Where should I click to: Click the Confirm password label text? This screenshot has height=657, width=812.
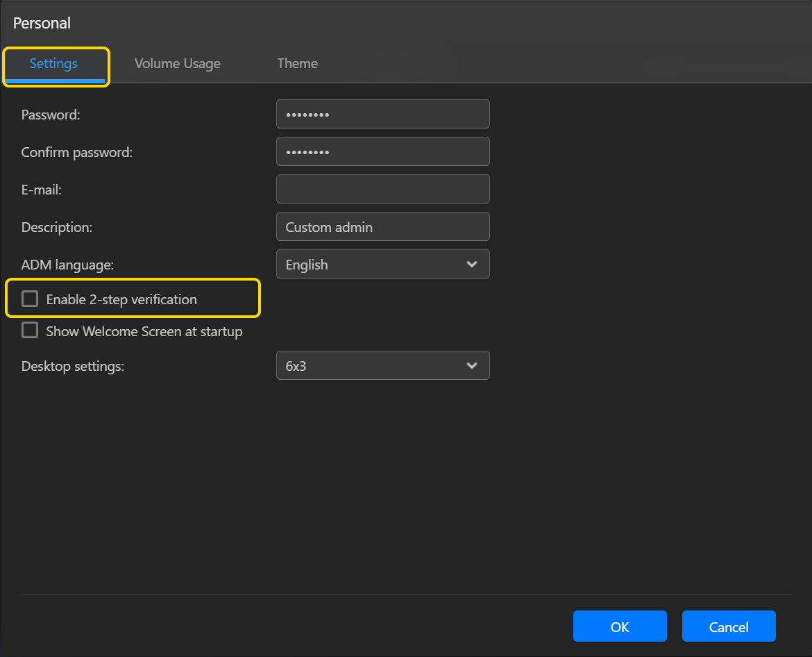(x=76, y=152)
